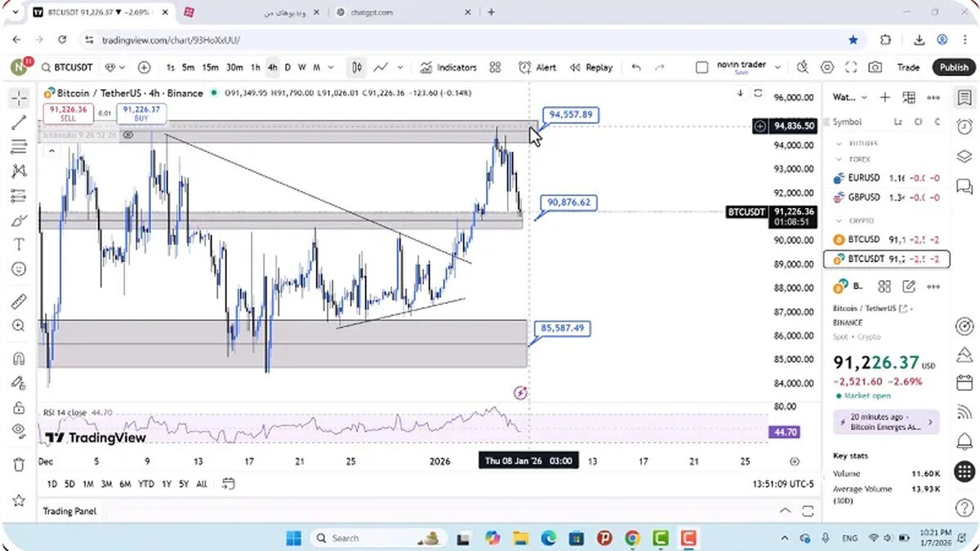The width and height of the screenshot is (980, 551).
Task: Open the forecasting and measurement tools
Action: [x=19, y=196]
